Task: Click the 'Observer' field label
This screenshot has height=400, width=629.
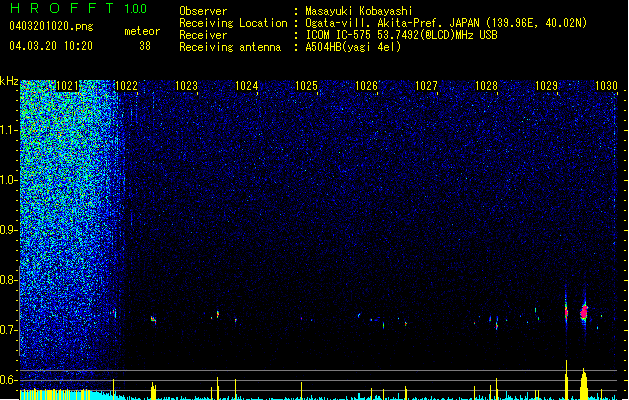Action: tap(203, 11)
